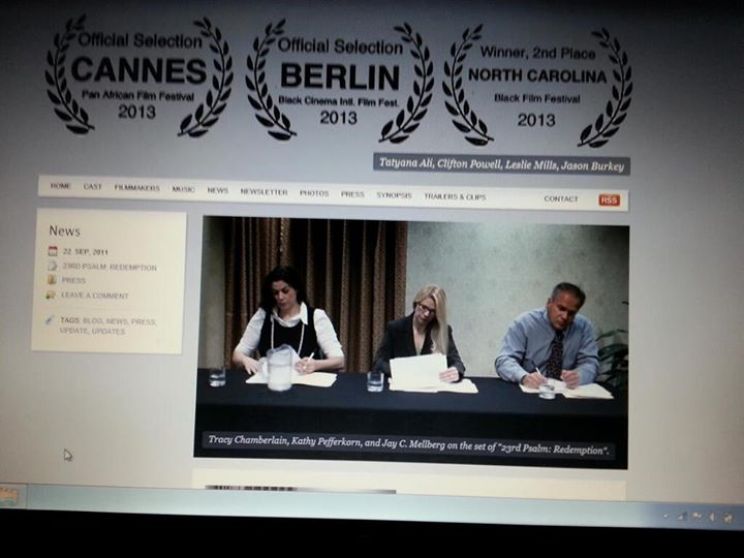Click the Berlin Official Selection laurel badge
Image resolution: width=744 pixels, height=558 pixels.
point(339,82)
